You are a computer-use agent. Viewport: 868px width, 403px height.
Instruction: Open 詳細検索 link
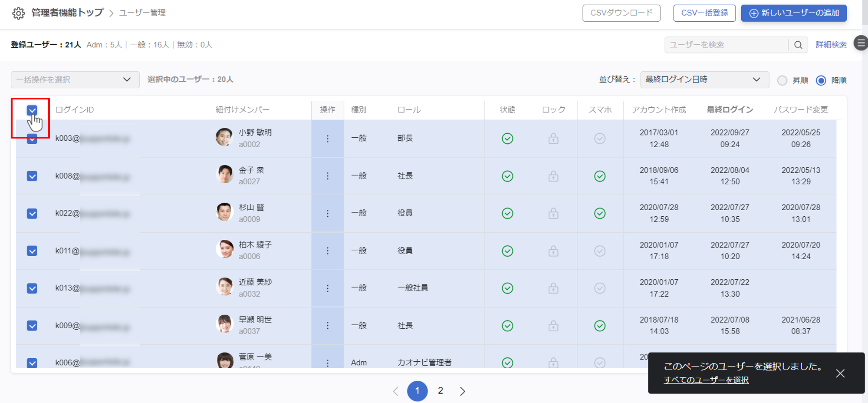[831, 45]
